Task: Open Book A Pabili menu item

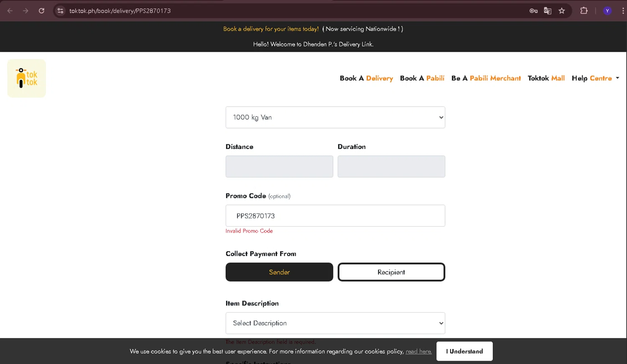Action: [422, 78]
